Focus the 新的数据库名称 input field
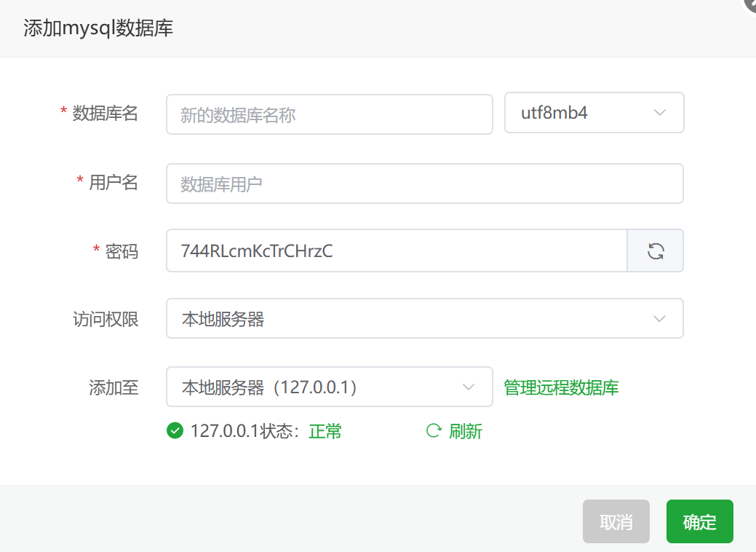756x552 pixels. pyautogui.click(x=329, y=114)
